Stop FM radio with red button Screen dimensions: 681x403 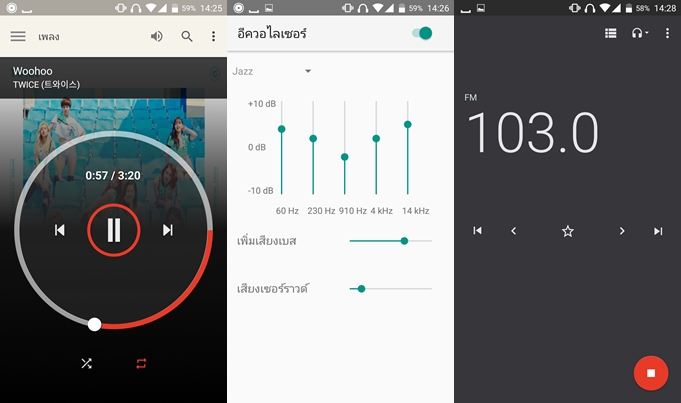pos(650,373)
